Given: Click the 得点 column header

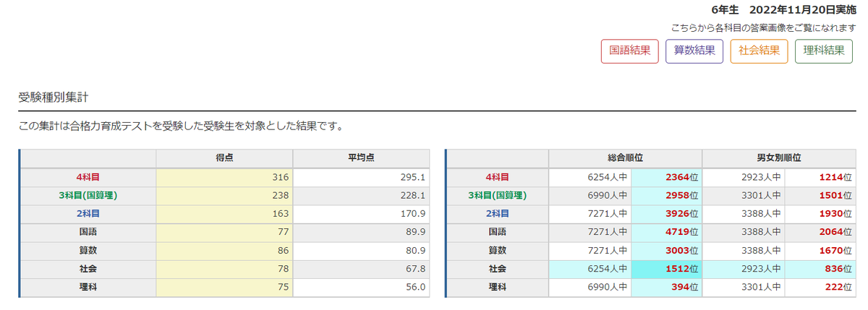Looking at the screenshot, I should [224, 158].
